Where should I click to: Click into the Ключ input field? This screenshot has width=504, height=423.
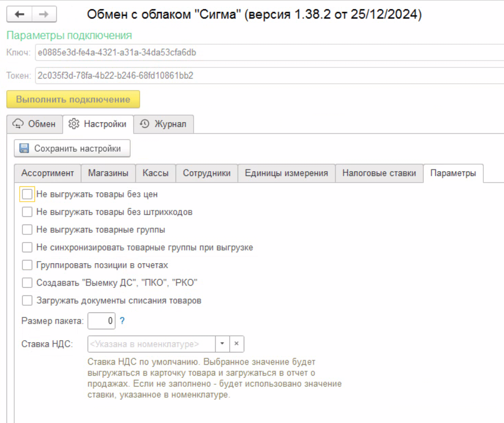[x=269, y=52]
